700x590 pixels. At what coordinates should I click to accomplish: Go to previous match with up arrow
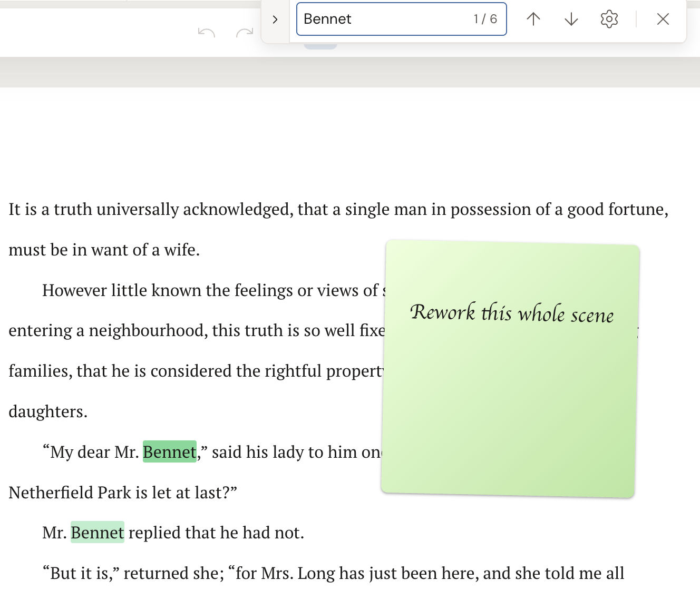point(533,19)
